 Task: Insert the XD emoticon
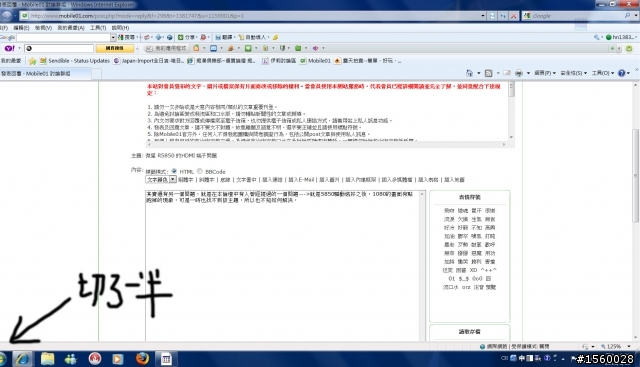click(x=473, y=270)
